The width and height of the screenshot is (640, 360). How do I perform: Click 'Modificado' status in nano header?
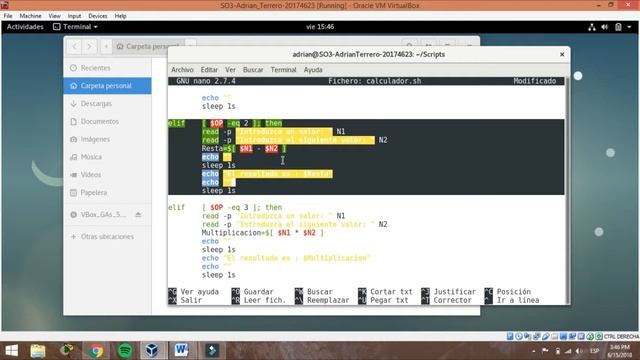pos(535,81)
